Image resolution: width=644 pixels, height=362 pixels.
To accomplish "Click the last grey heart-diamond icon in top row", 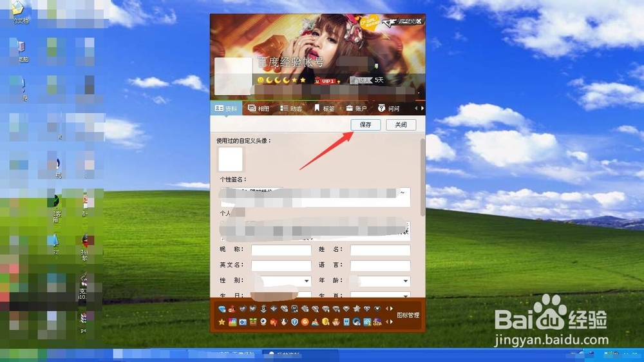I will coord(377,309).
